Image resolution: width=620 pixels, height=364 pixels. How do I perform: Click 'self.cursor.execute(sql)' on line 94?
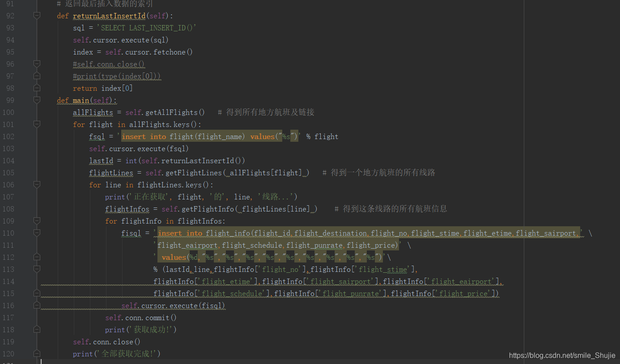click(x=121, y=40)
